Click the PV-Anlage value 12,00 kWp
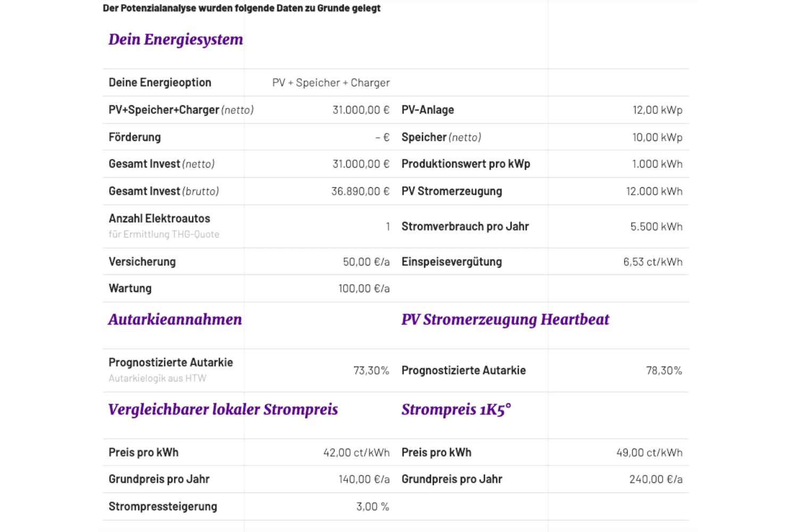 tap(657, 110)
